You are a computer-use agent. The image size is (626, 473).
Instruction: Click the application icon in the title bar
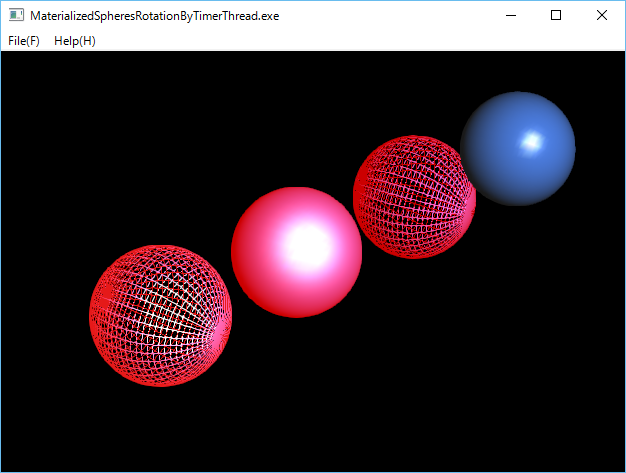pos(16,16)
